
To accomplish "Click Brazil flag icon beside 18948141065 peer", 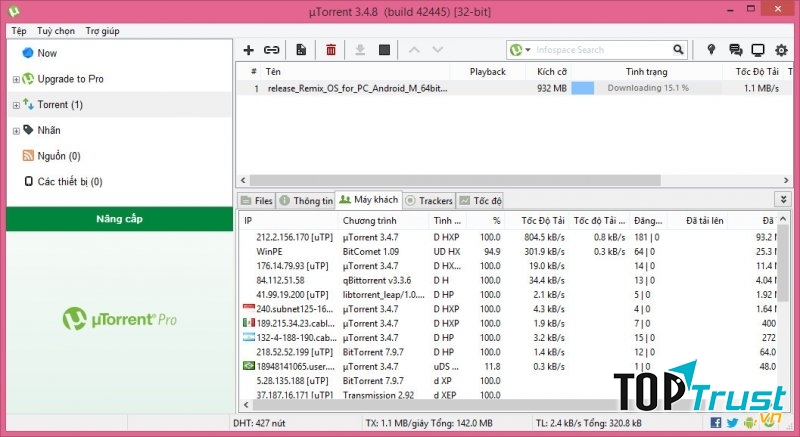I will (x=248, y=366).
